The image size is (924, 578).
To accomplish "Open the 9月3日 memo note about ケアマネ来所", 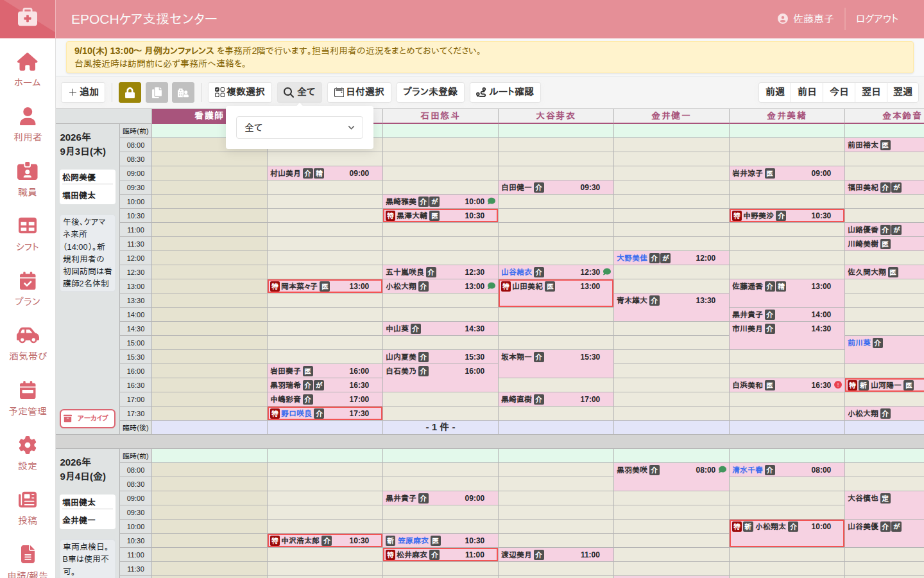I will (87, 252).
